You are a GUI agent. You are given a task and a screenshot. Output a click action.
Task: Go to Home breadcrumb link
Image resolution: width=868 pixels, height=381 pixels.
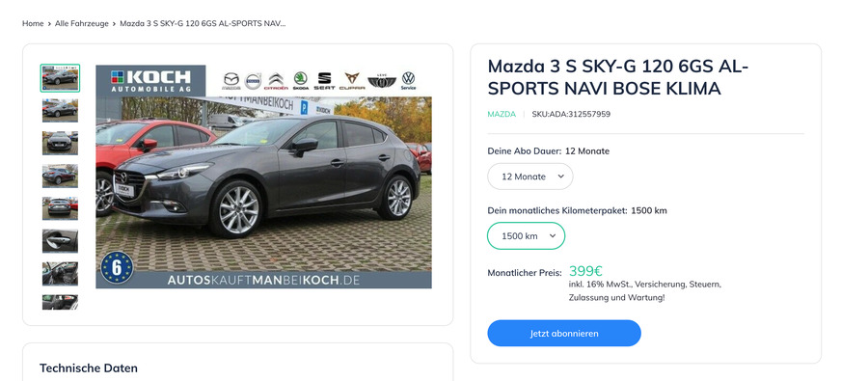point(33,23)
